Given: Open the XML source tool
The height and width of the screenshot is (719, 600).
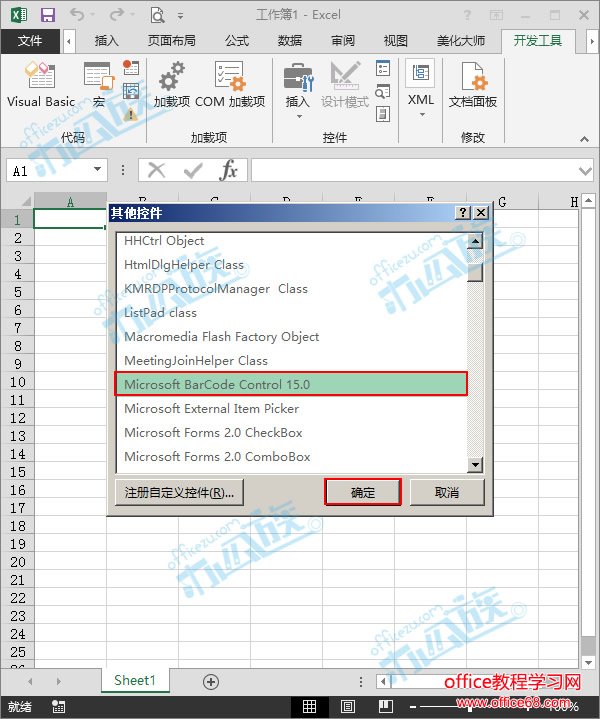Looking at the screenshot, I should [x=421, y=83].
